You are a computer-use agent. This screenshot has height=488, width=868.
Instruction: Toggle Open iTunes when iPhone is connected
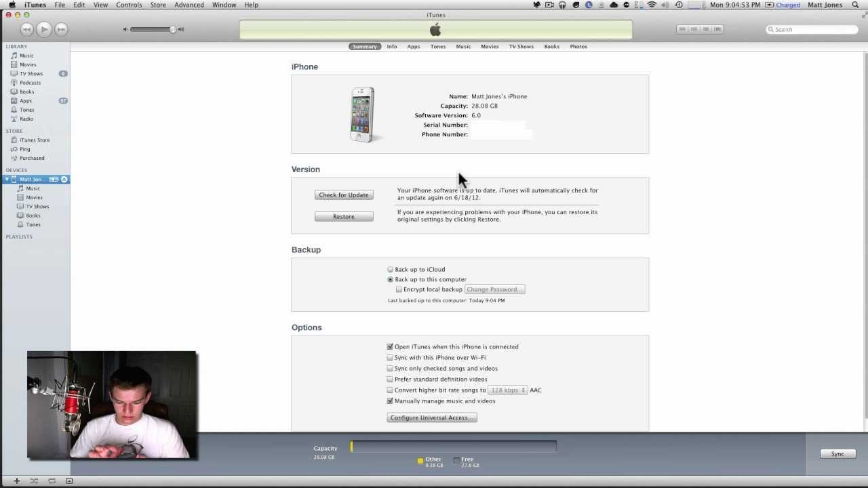(390, 346)
